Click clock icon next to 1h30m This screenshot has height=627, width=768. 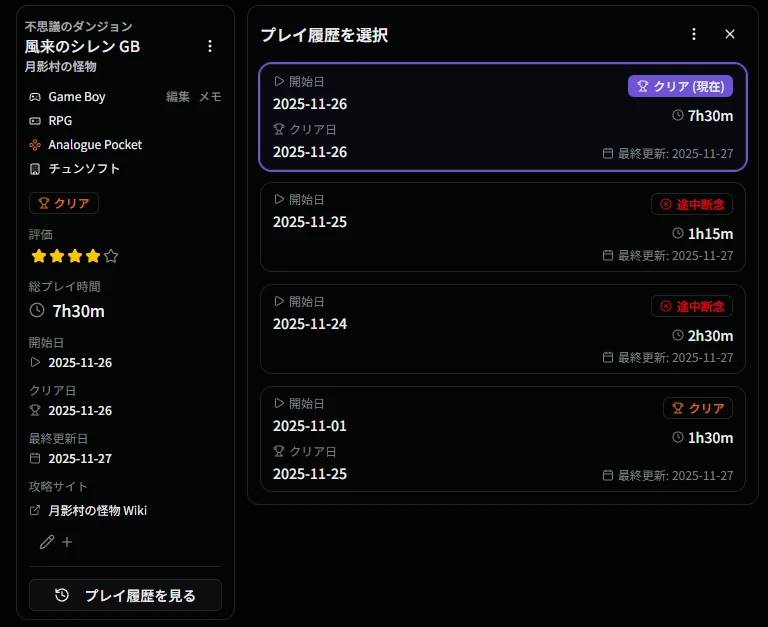[678, 437]
